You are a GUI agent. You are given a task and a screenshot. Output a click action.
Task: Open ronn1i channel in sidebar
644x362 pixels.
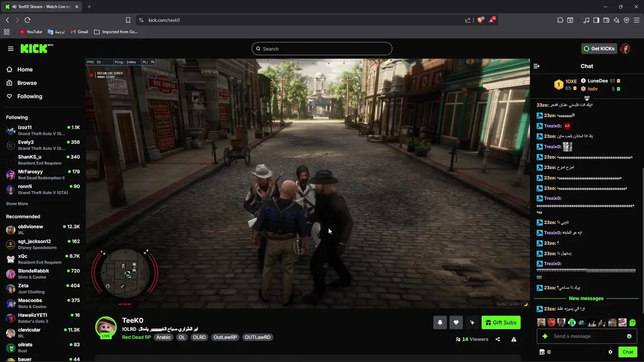43,189
